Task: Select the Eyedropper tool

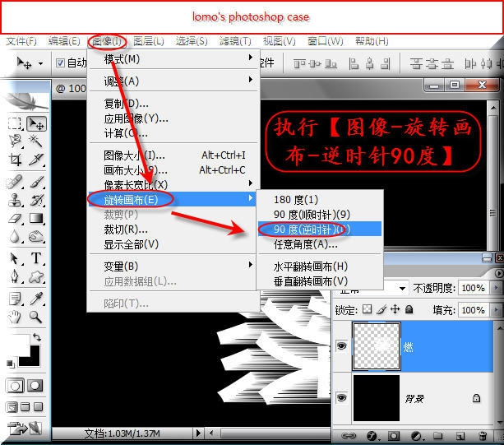Action: 36,299
